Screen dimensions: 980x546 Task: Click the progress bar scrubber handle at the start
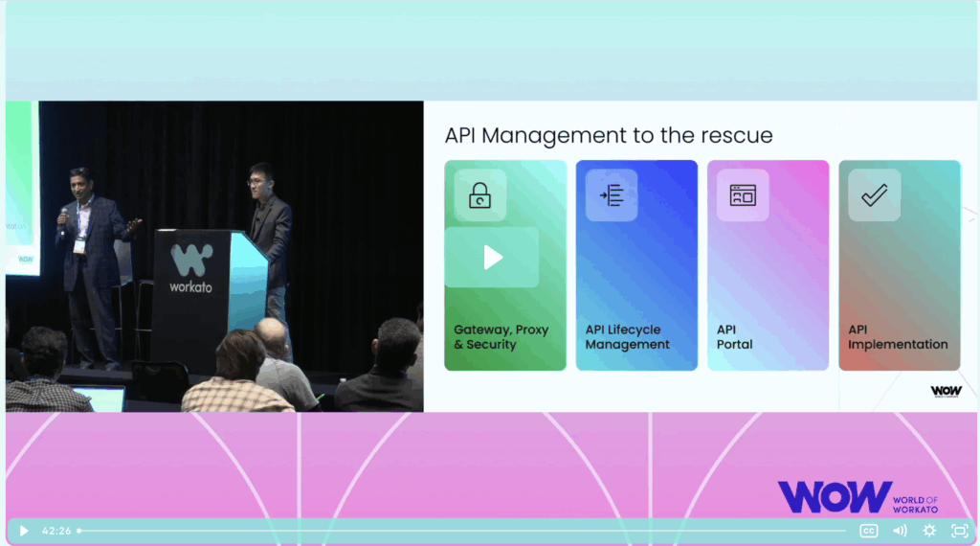(79, 531)
